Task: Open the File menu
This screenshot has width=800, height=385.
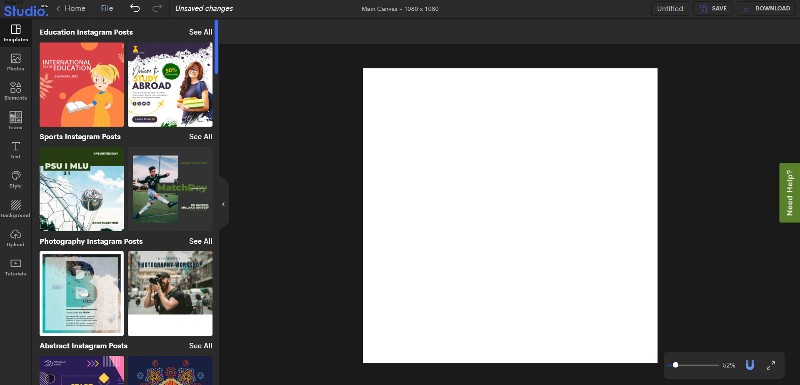Action: [x=107, y=8]
